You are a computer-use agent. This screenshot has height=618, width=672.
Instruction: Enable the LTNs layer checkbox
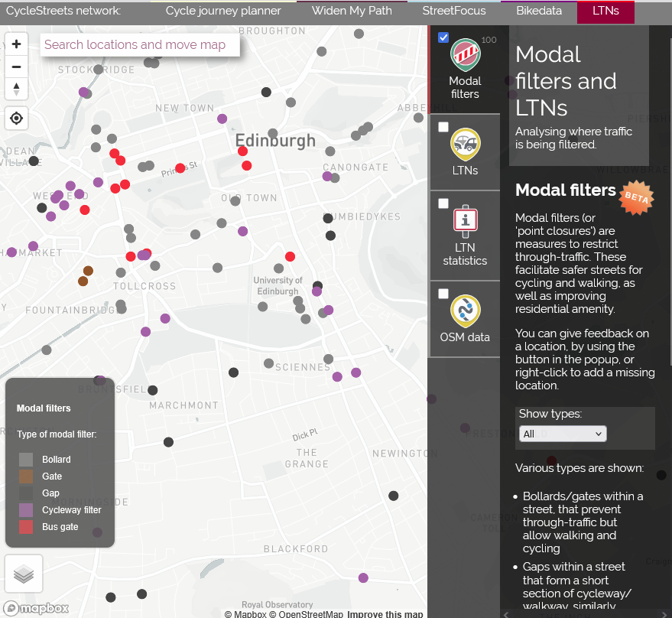pos(443,127)
